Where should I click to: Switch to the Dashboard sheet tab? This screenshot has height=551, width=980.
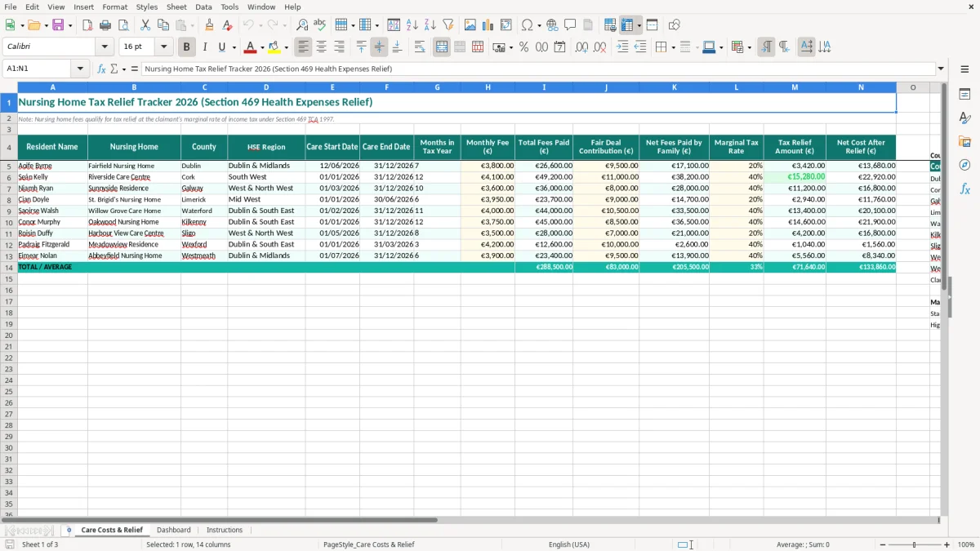tap(174, 530)
